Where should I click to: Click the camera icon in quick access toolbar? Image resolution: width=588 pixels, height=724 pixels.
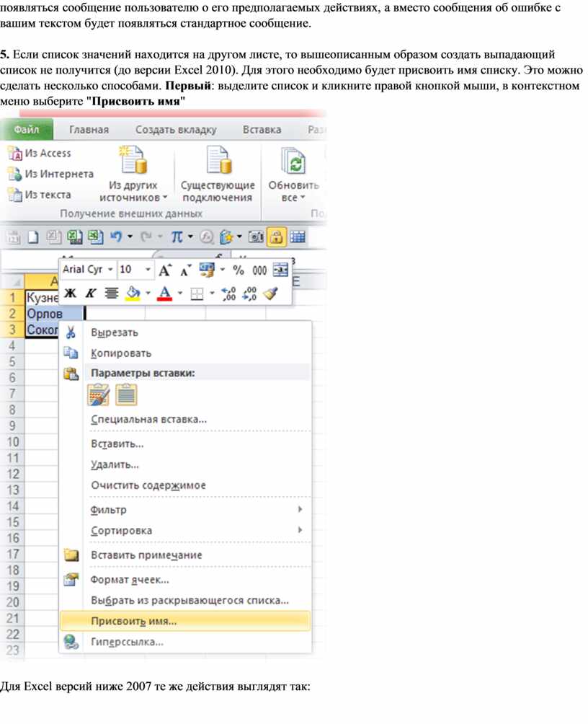[x=256, y=237]
